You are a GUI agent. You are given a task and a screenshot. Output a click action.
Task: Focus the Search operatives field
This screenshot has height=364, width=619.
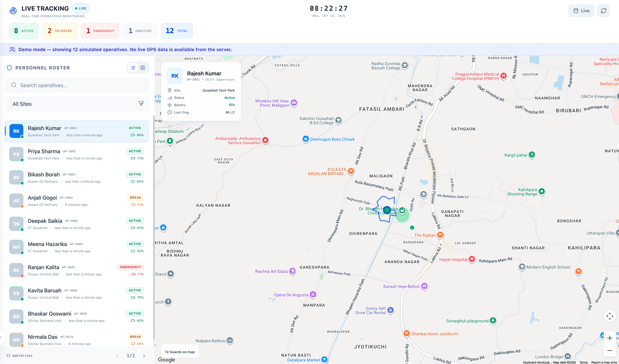pyautogui.click(x=77, y=85)
